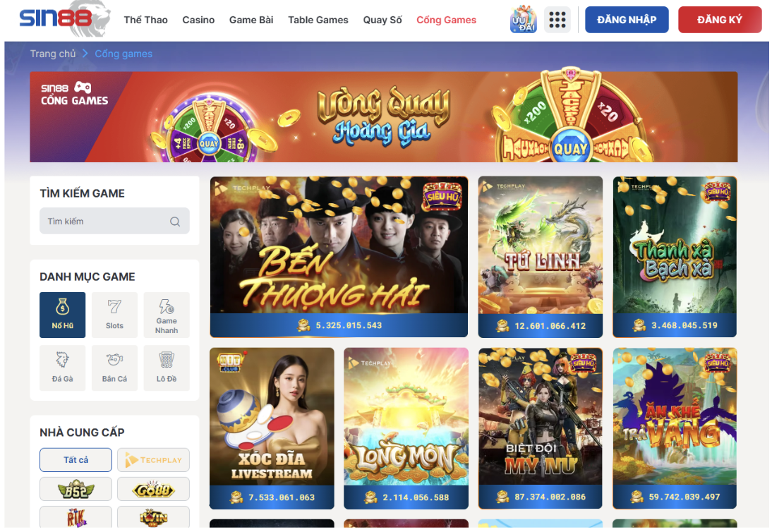Go to Trang chủ breadcrumb link
Image resolution: width=772 pixels, height=532 pixels.
53,54
